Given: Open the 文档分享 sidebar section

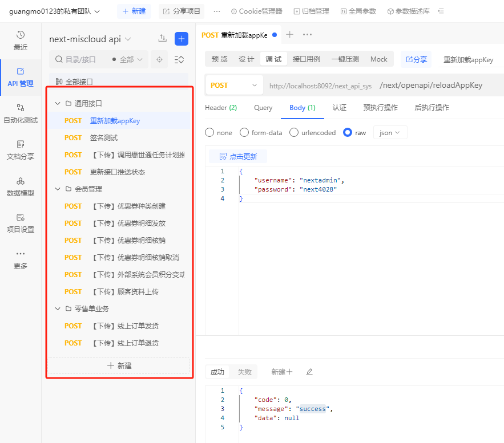Looking at the screenshot, I should (x=20, y=151).
